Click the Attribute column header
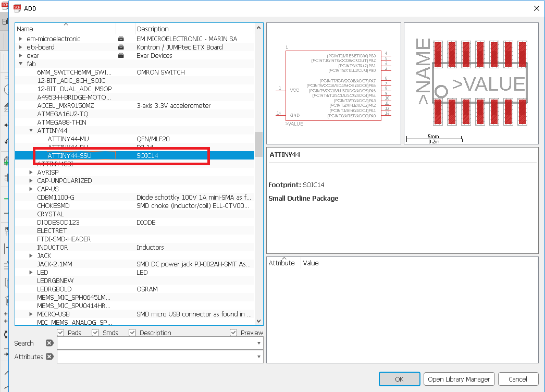 [x=283, y=263]
